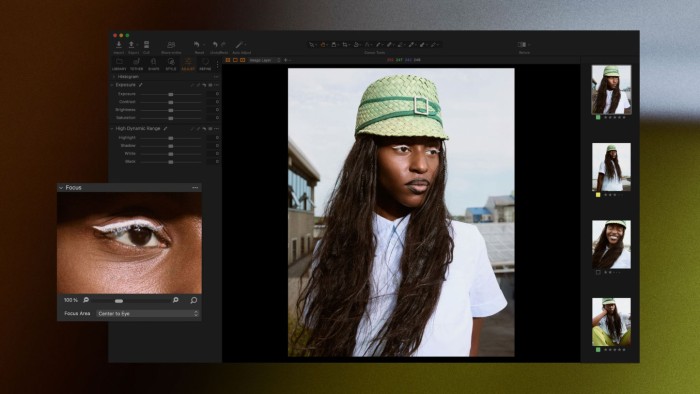Open the Library tool tab
The image size is (700, 394).
point(119,64)
